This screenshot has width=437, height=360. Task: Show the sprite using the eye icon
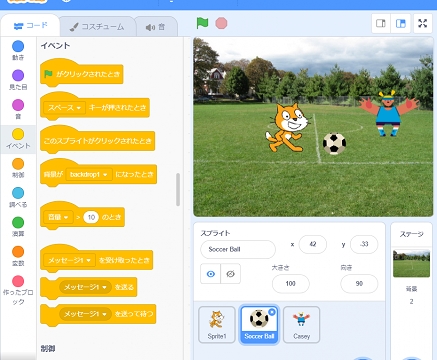point(210,274)
